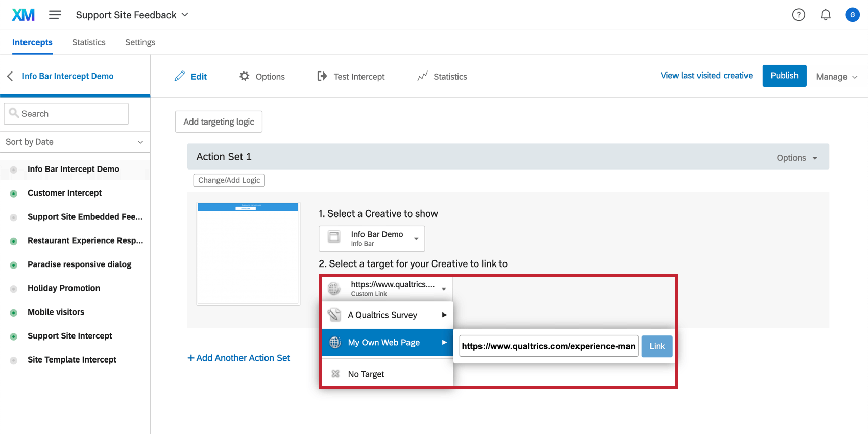Open the Info Bar Demo creative dropdown

tap(372, 238)
